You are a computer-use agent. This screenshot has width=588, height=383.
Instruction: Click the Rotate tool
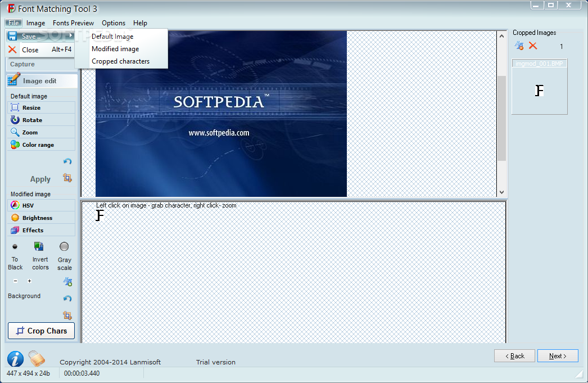[41, 120]
